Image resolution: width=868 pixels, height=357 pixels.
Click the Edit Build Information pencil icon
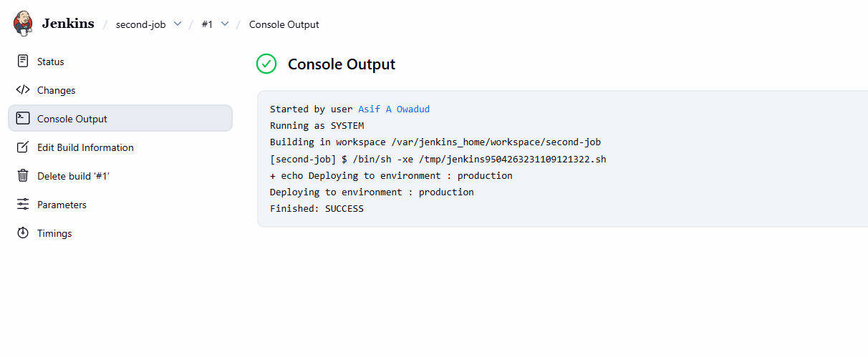pos(23,147)
